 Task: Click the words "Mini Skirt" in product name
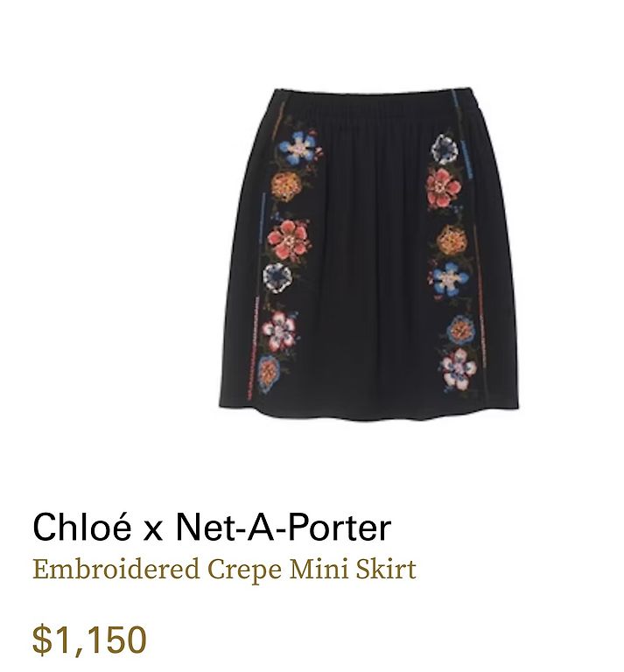point(353,569)
